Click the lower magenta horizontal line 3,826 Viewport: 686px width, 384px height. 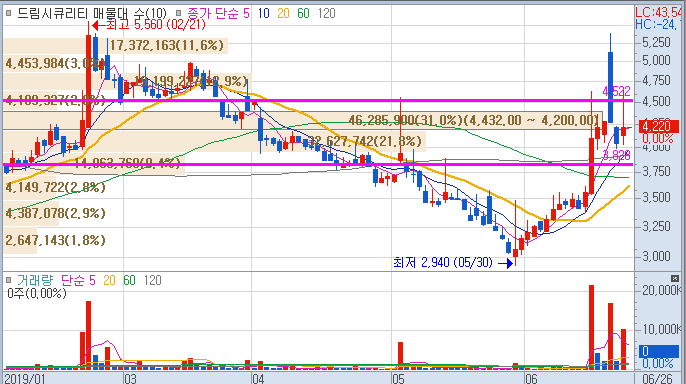[x=318, y=165]
